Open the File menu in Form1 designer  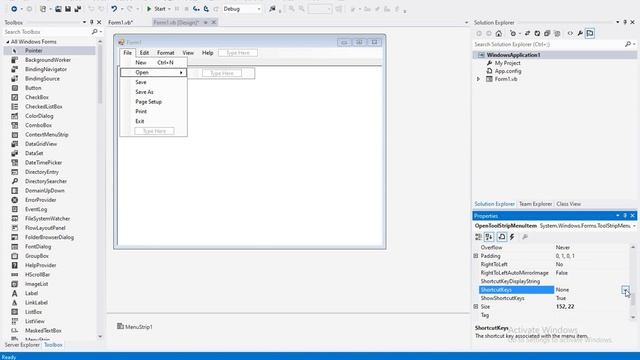coord(127,53)
